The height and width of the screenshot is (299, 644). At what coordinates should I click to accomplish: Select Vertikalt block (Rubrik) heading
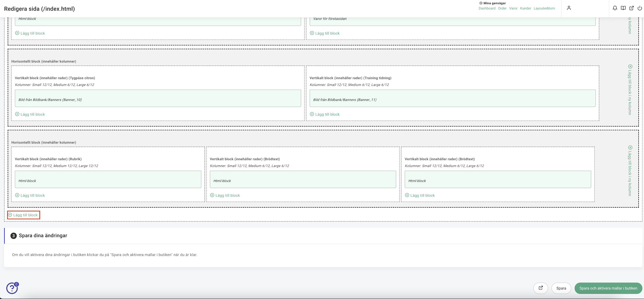48,159
